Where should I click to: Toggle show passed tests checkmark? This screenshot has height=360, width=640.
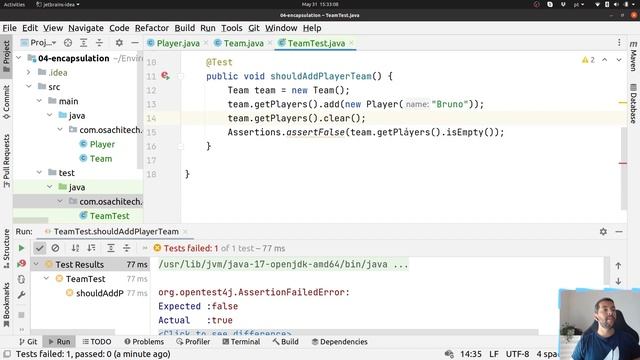click(40, 248)
